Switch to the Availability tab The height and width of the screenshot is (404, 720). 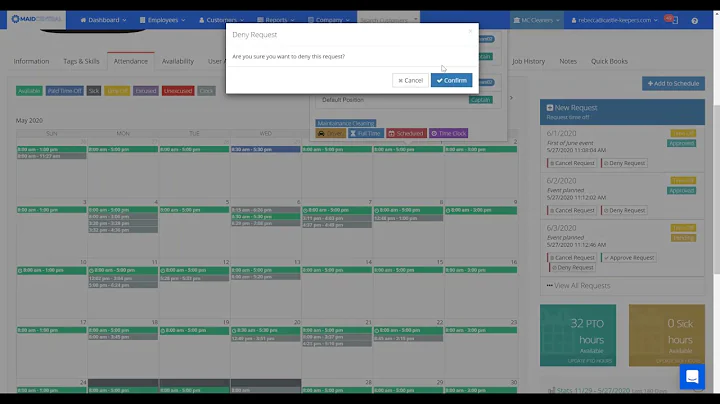pyautogui.click(x=178, y=61)
